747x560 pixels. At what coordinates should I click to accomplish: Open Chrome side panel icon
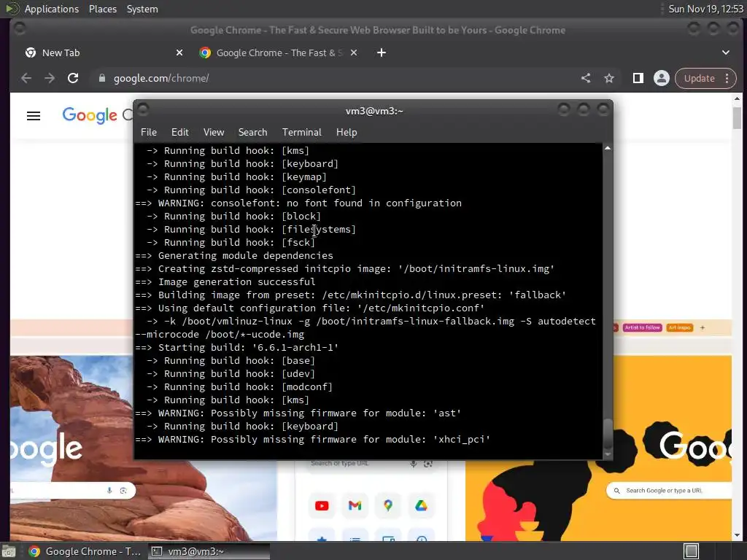[638, 78]
